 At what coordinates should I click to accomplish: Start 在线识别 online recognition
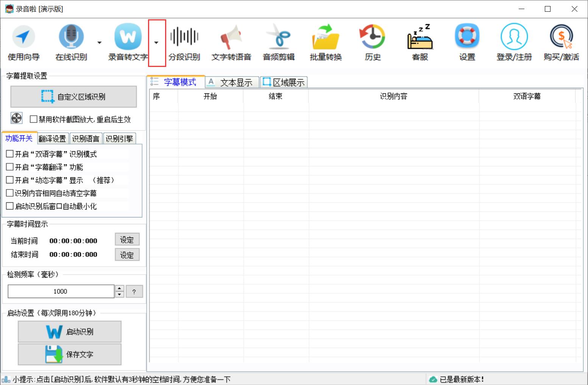[x=71, y=42]
